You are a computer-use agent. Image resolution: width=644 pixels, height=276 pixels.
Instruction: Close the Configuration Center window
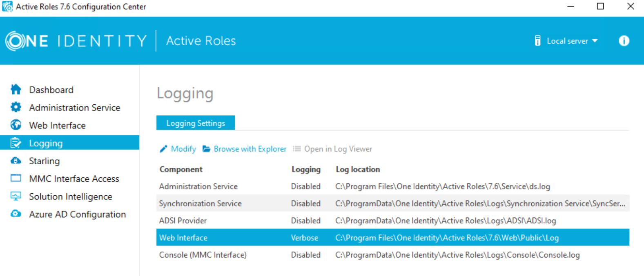[x=631, y=6]
